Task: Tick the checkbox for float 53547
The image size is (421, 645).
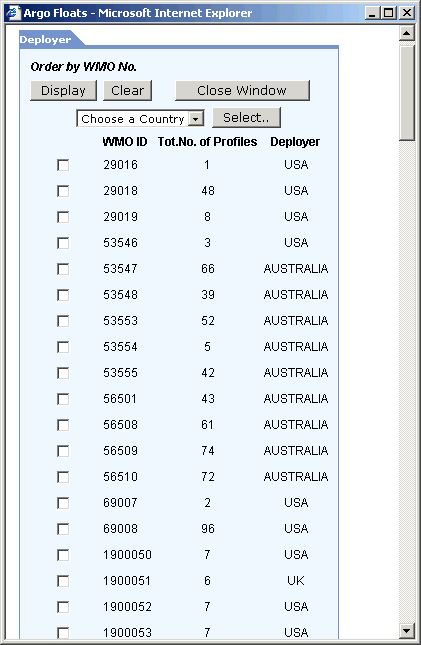Action: coord(63,269)
